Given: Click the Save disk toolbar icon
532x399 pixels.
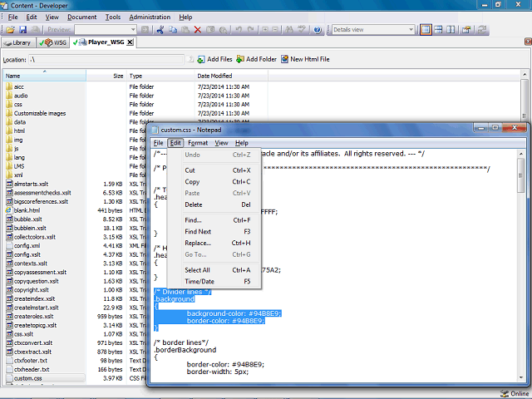Looking at the screenshot, I should point(22,30).
